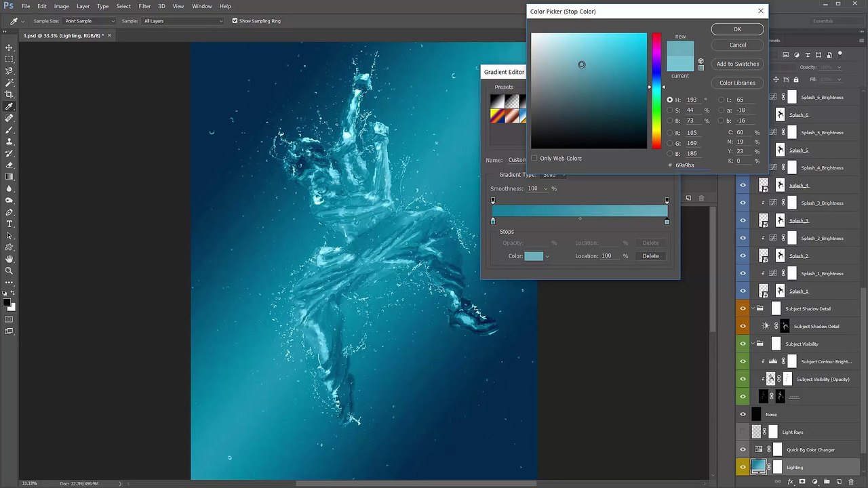Select the Rectangular Marquee tool
868x488 pixels.
tap(9, 60)
